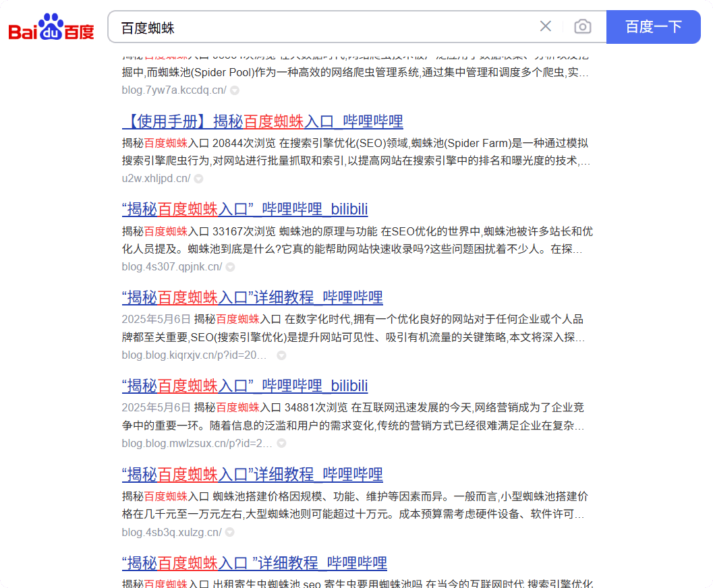Open 详细教程 result title above blog.blog.kiqrxjv.cn
This screenshot has height=588, width=713.
tap(252, 297)
